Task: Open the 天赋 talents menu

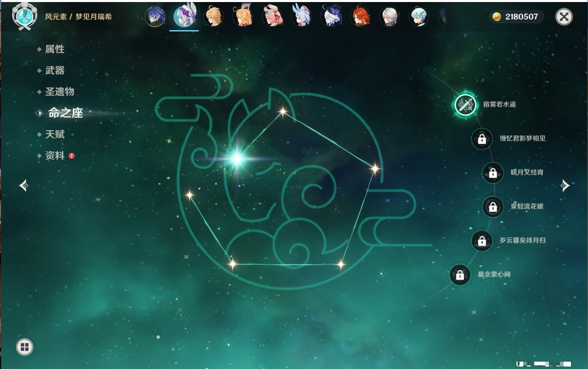Action: [55, 134]
